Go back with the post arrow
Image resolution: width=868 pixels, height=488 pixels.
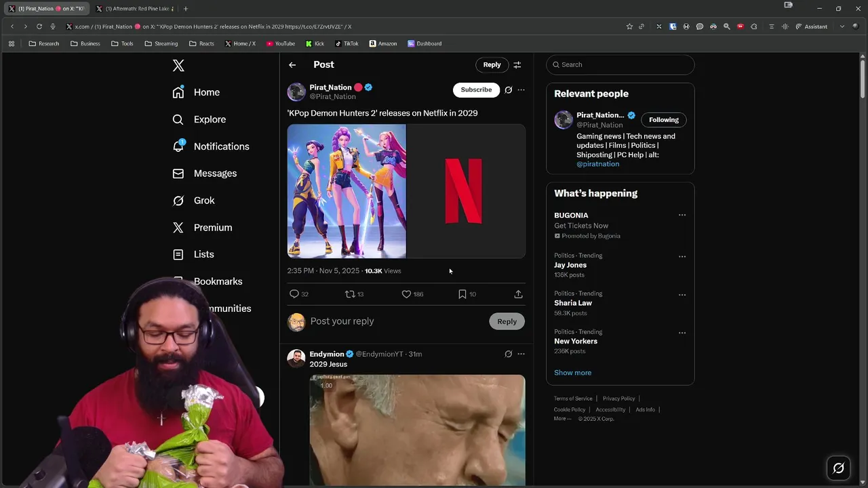(292, 65)
